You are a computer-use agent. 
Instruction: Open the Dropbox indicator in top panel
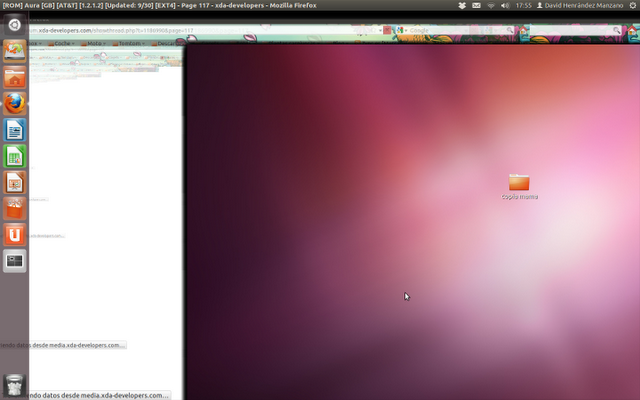462,5
